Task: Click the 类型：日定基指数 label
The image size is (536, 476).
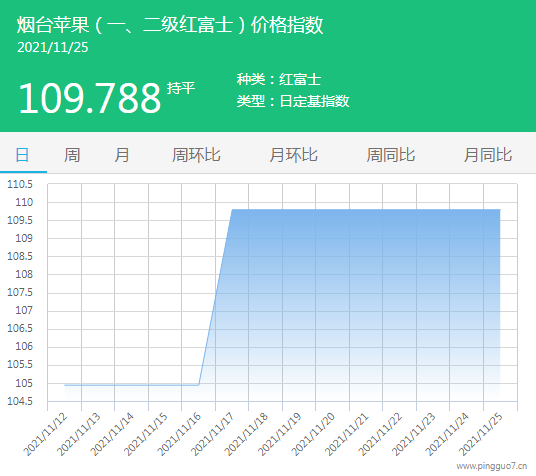Action: [293, 101]
